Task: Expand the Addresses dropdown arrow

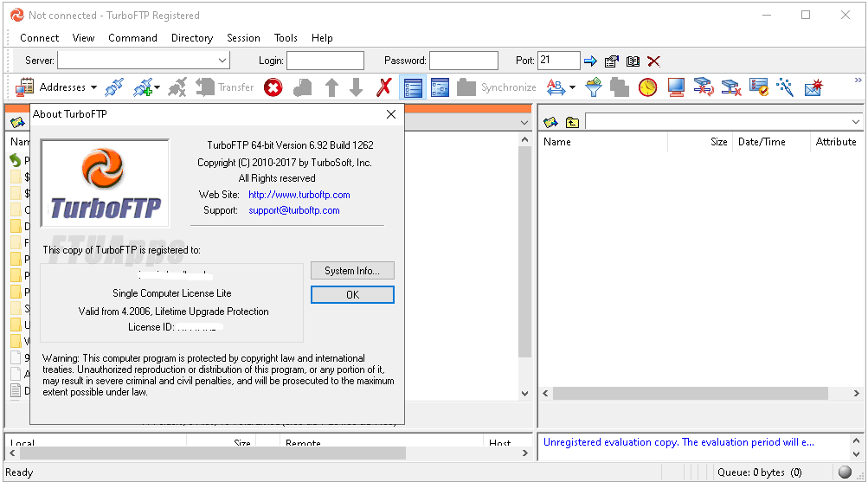Action: (x=93, y=87)
